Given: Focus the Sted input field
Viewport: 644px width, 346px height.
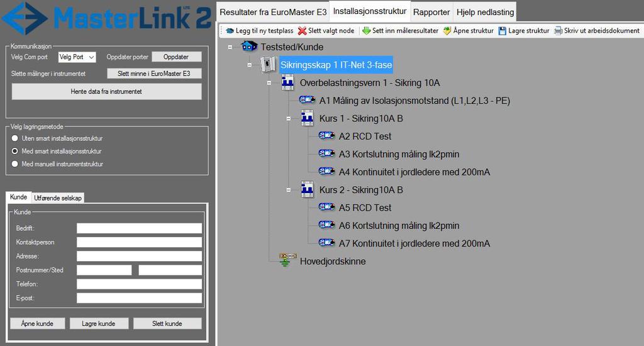Looking at the screenshot, I should (170, 270).
